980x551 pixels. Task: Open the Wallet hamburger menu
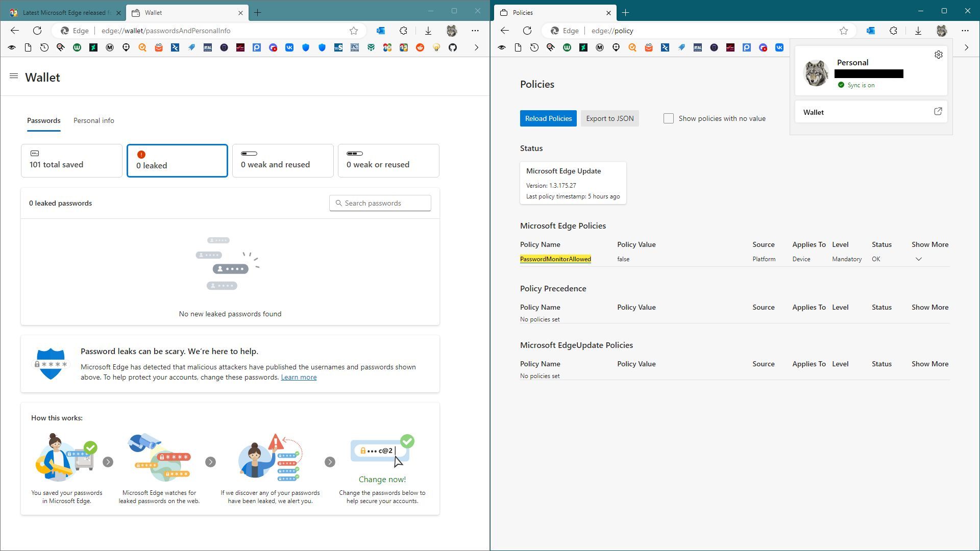coord(14,77)
